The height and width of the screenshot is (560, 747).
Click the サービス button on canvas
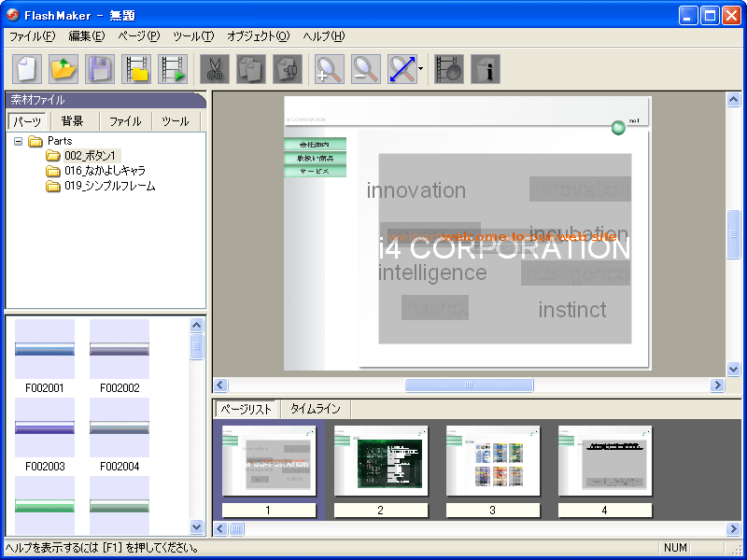coord(315,171)
